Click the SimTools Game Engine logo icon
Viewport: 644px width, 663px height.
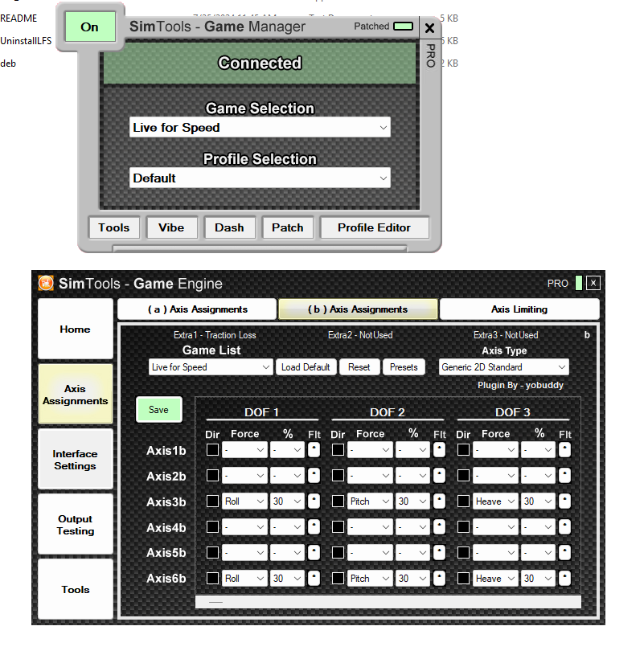pos(46,284)
